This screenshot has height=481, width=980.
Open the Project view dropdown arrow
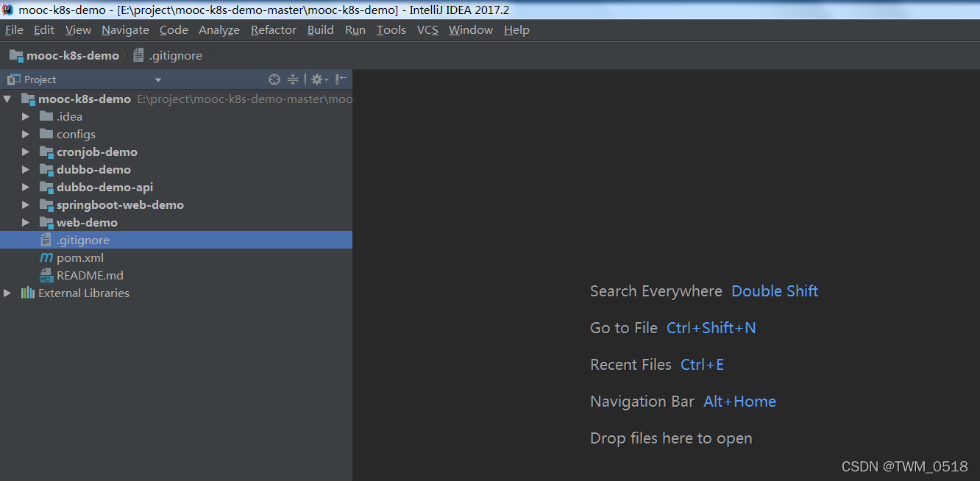(x=157, y=80)
